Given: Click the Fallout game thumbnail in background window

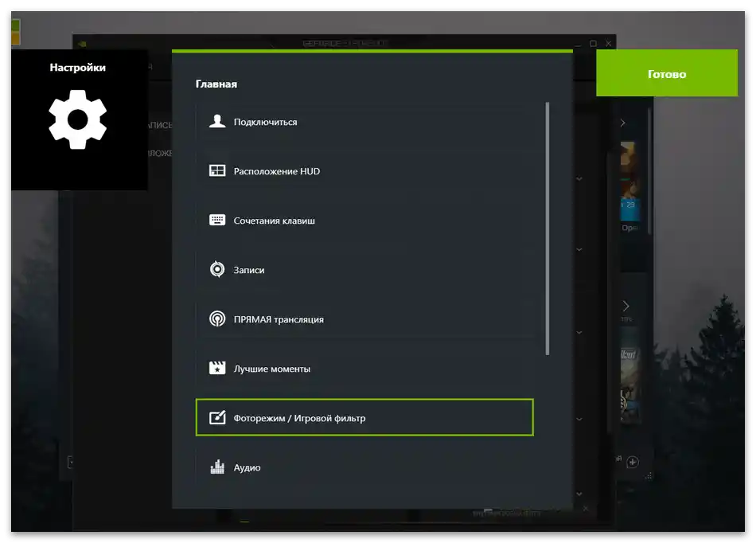Looking at the screenshot, I should pyautogui.click(x=629, y=375).
